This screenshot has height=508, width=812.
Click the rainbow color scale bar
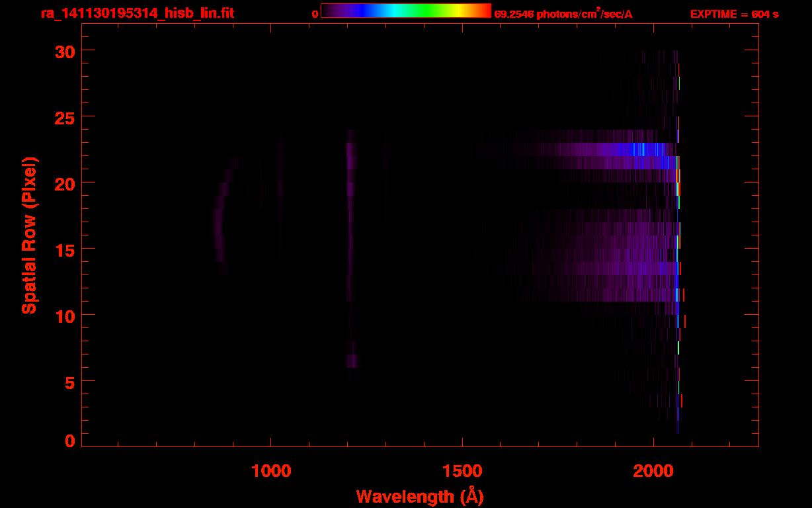406,11
